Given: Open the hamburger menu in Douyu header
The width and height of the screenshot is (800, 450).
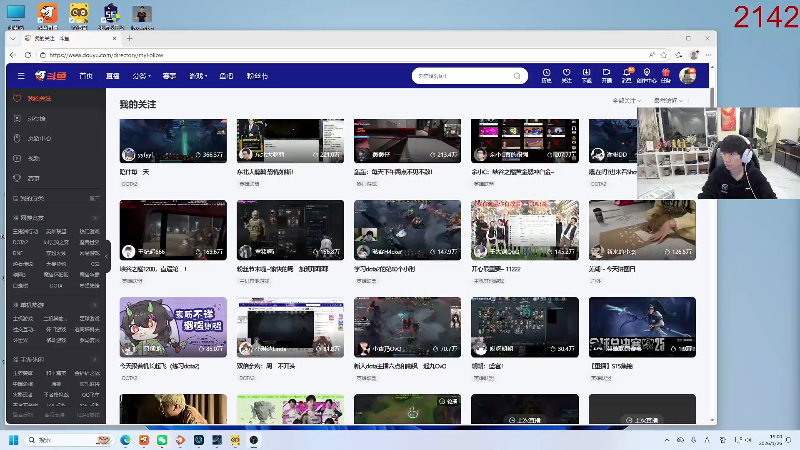Looking at the screenshot, I should (21, 76).
